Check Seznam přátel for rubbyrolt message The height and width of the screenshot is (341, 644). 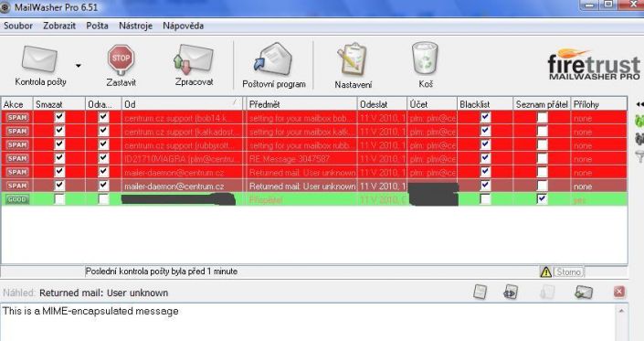tap(542, 145)
